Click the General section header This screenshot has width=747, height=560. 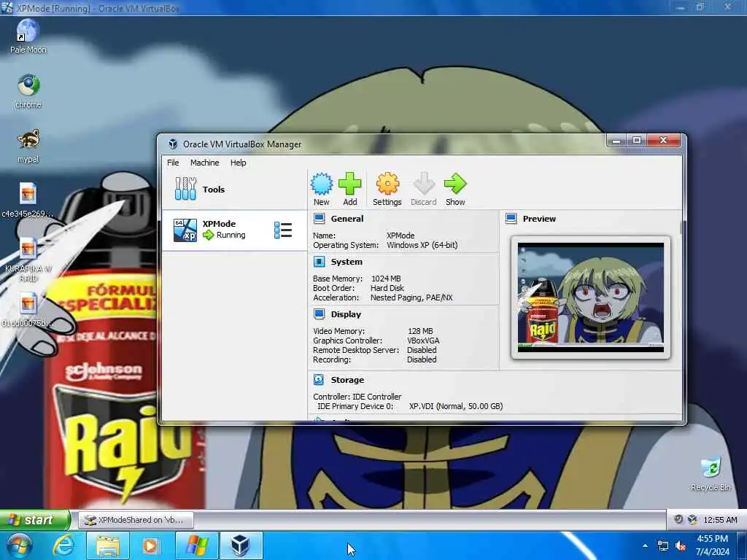click(347, 219)
